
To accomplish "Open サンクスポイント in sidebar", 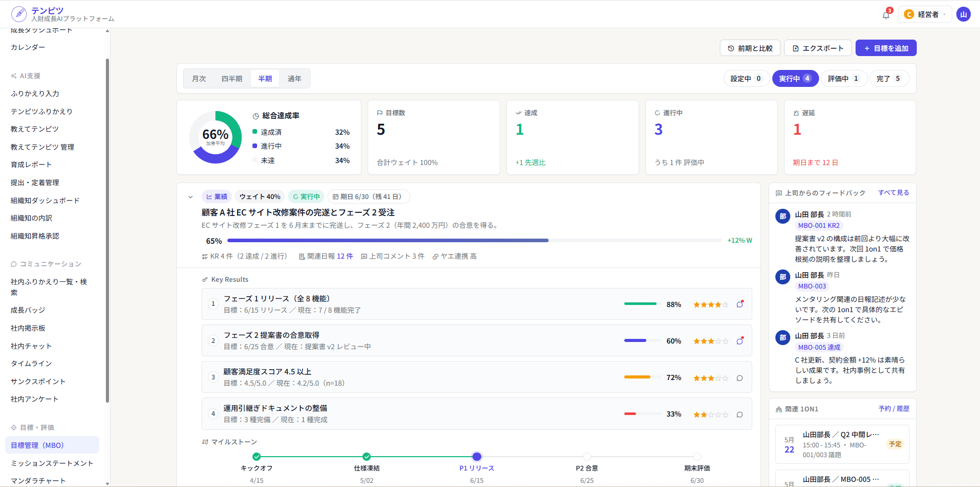I will tap(39, 382).
